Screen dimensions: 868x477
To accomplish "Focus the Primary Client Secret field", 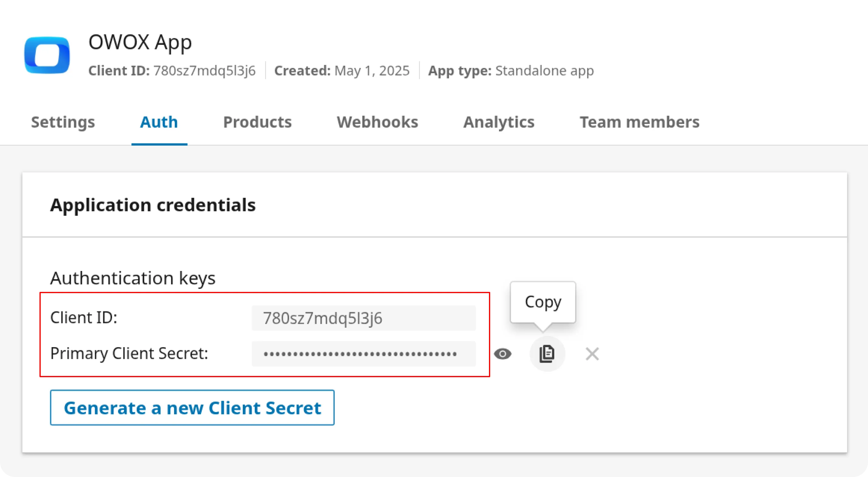I will [363, 354].
